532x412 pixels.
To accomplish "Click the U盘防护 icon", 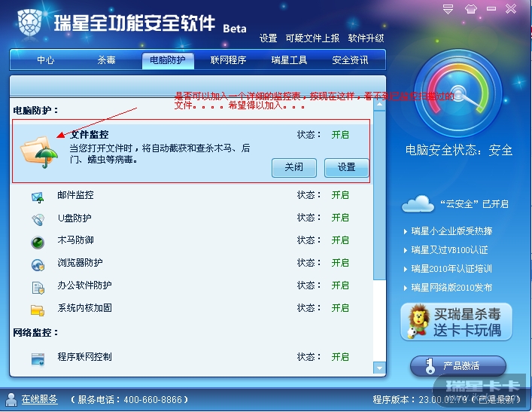I will [38, 220].
